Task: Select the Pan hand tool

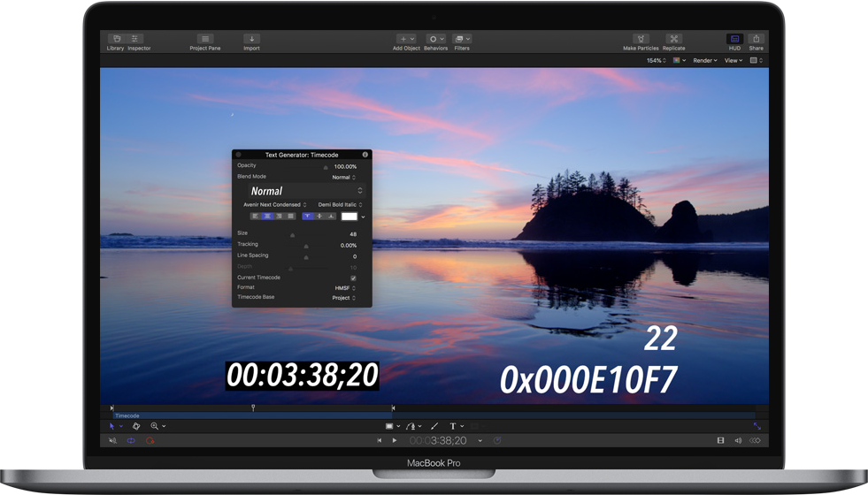Action: click(x=136, y=426)
